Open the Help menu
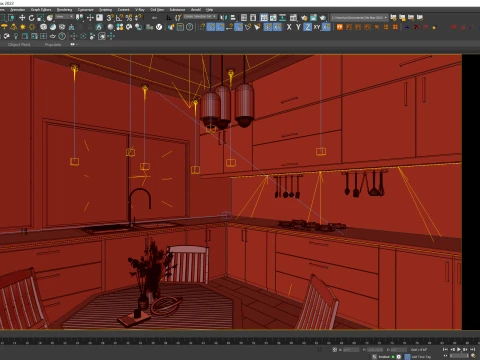 pyautogui.click(x=209, y=10)
